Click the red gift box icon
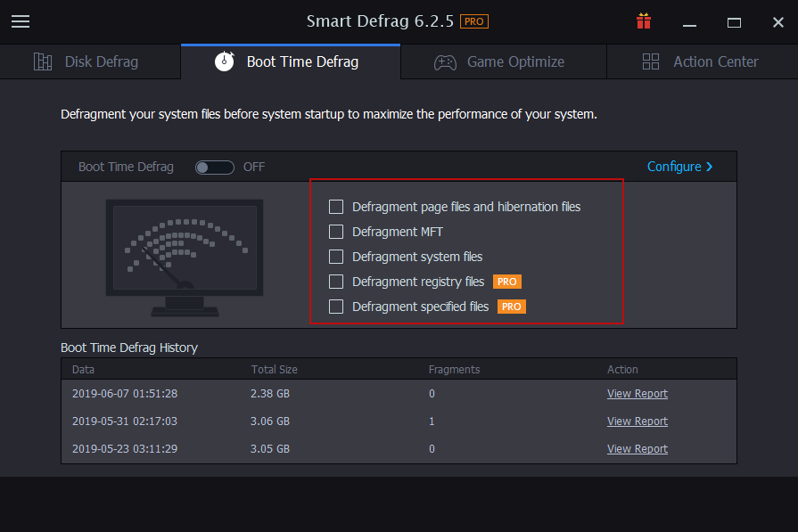 pyautogui.click(x=643, y=21)
